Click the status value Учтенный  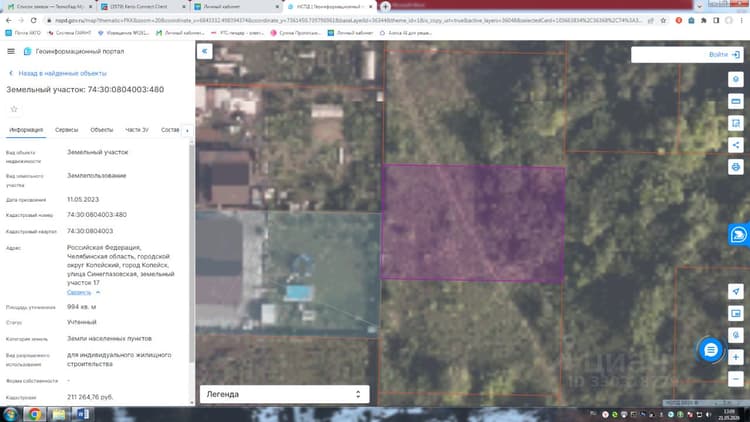(81, 322)
